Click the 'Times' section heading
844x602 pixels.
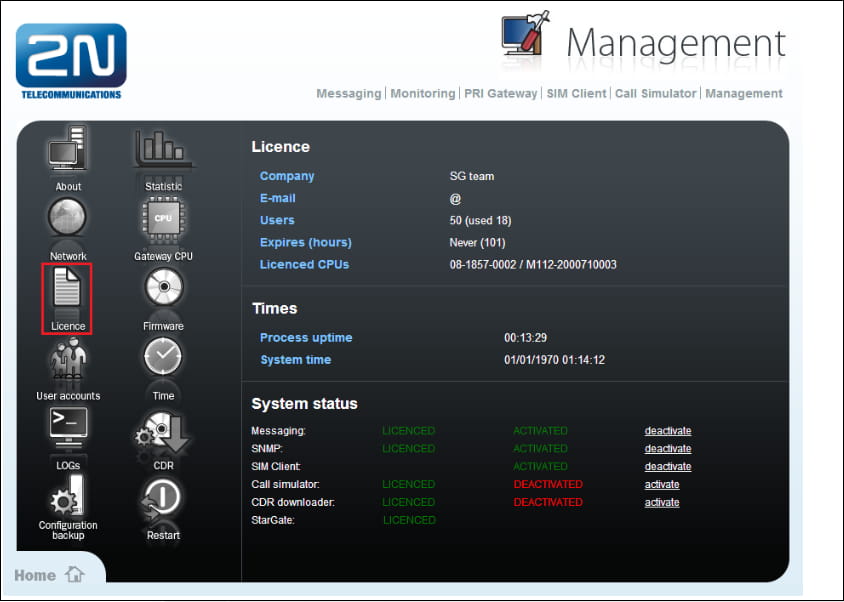275,309
